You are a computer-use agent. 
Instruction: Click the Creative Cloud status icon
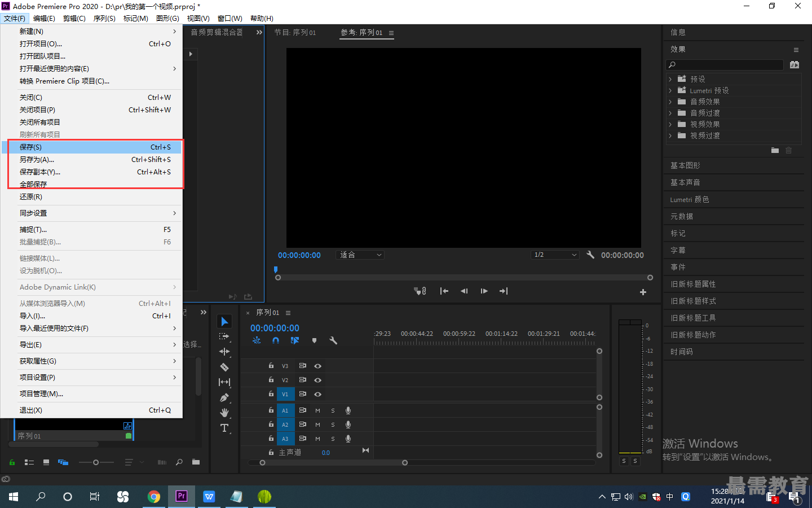(6, 479)
